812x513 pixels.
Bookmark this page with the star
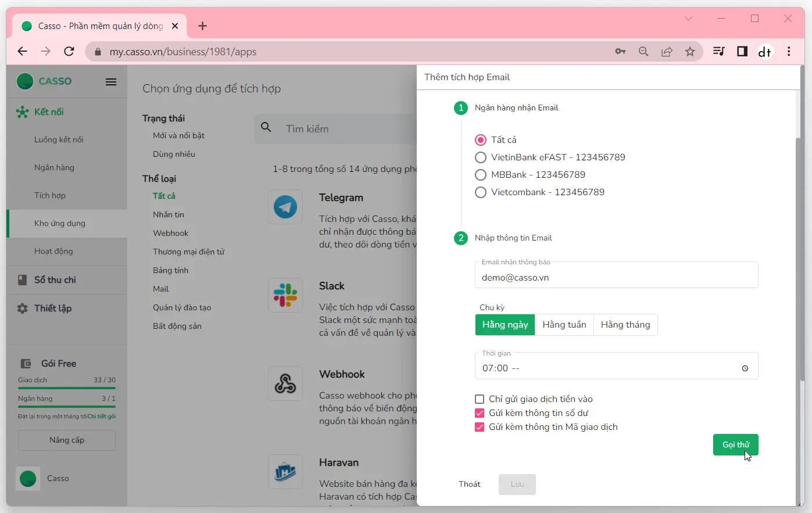(690, 52)
